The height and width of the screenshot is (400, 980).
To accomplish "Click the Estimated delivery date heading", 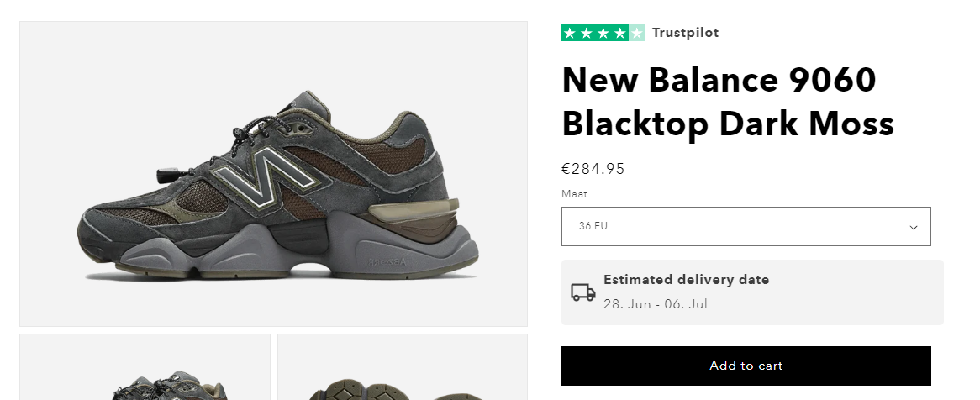I will pos(686,280).
